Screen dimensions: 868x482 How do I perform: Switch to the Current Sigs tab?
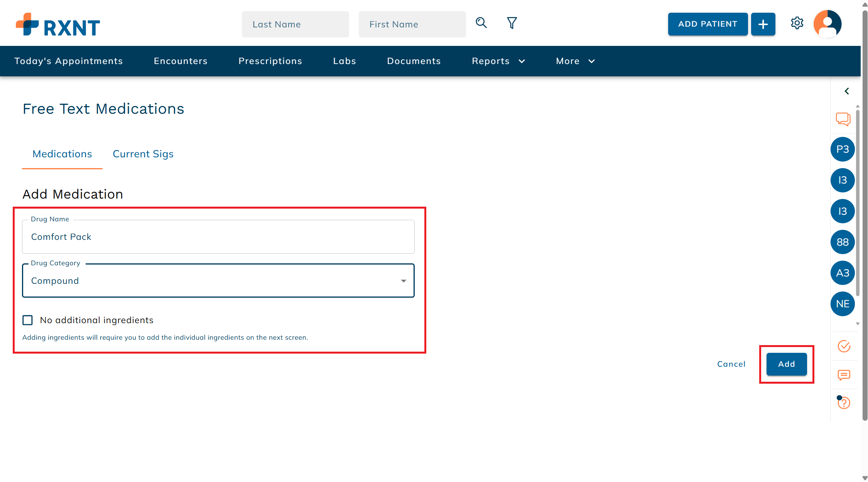tap(143, 154)
